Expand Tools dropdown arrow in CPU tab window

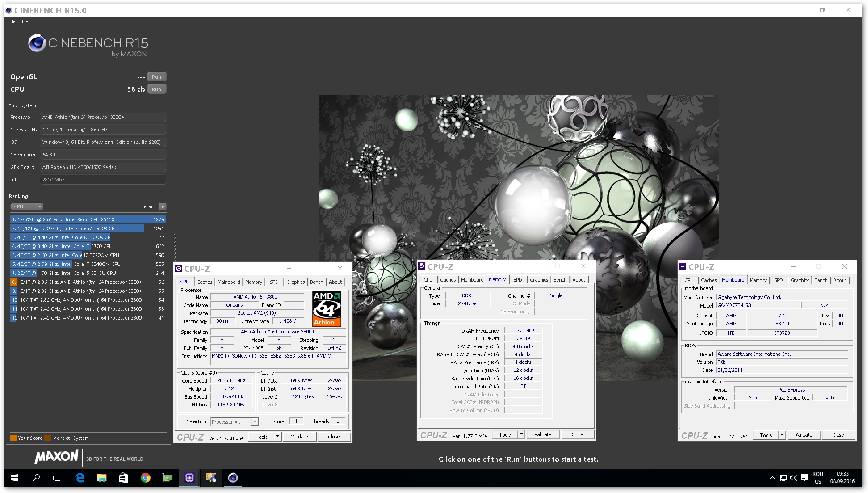[x=277, y=437]
